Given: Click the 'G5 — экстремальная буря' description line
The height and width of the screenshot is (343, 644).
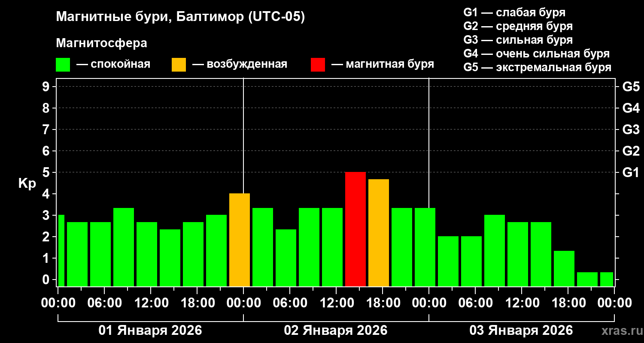Looking at the screenshot, I should point(538,67).
